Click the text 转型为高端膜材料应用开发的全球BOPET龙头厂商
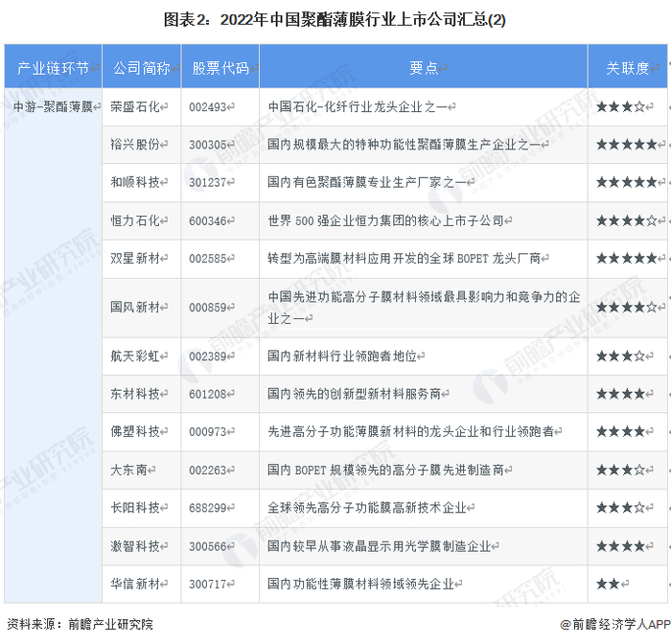This screenshot has height=644, width=671. 405,258
